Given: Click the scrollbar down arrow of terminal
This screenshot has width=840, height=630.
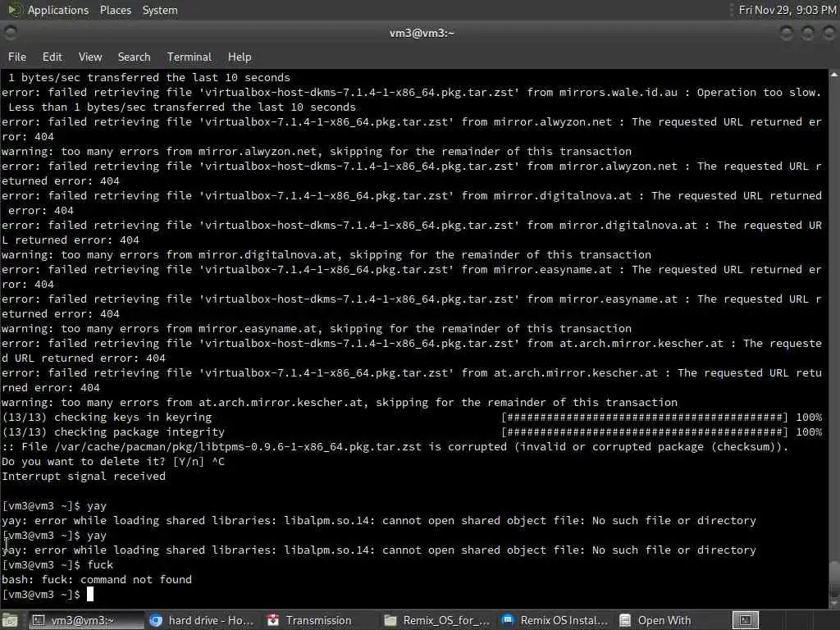Looking at the screenshot, I should point(834,603).
